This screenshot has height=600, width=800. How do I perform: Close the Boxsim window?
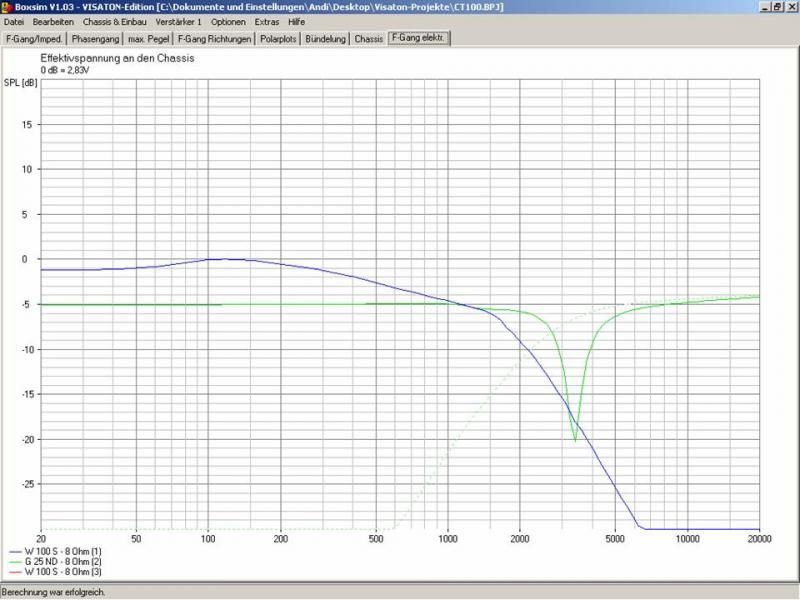[x=791, y=6]
